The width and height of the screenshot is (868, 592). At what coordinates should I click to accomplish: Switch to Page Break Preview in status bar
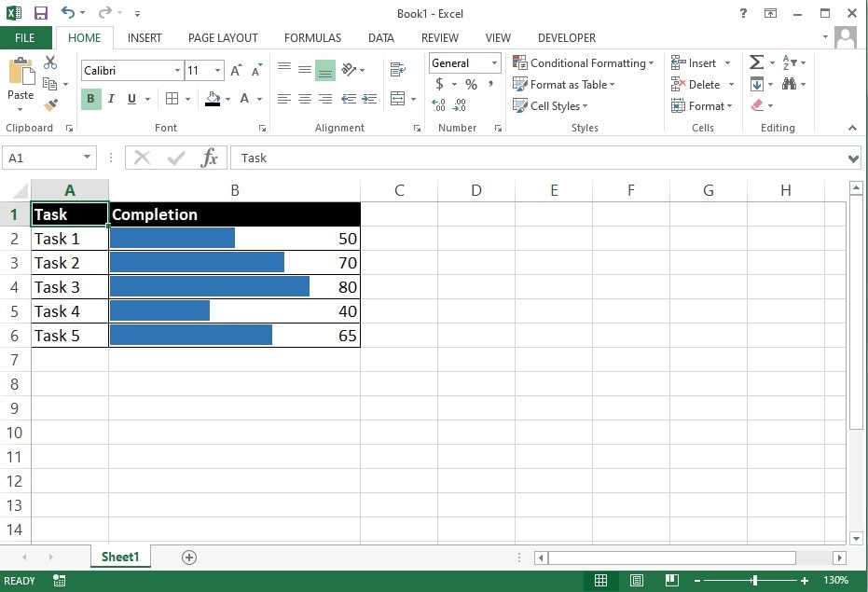(x=672, y=581)
